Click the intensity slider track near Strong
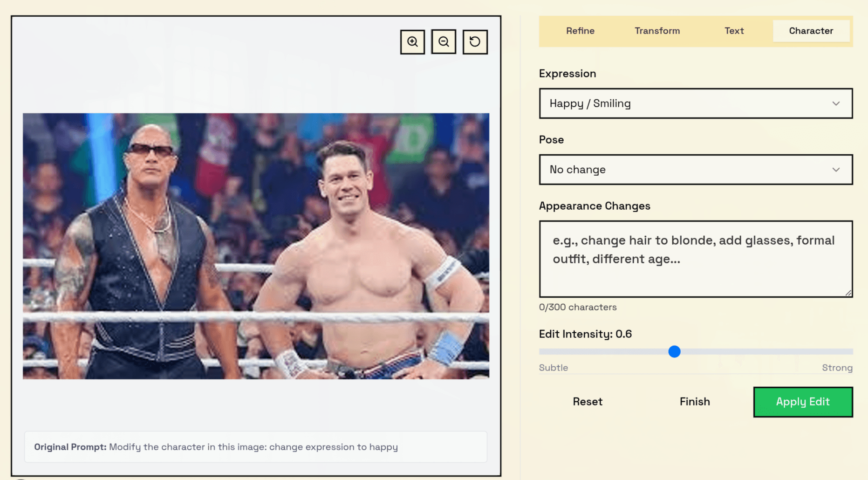Image resolution: width=868 pixels, height=480 pixels. [834, 351]
